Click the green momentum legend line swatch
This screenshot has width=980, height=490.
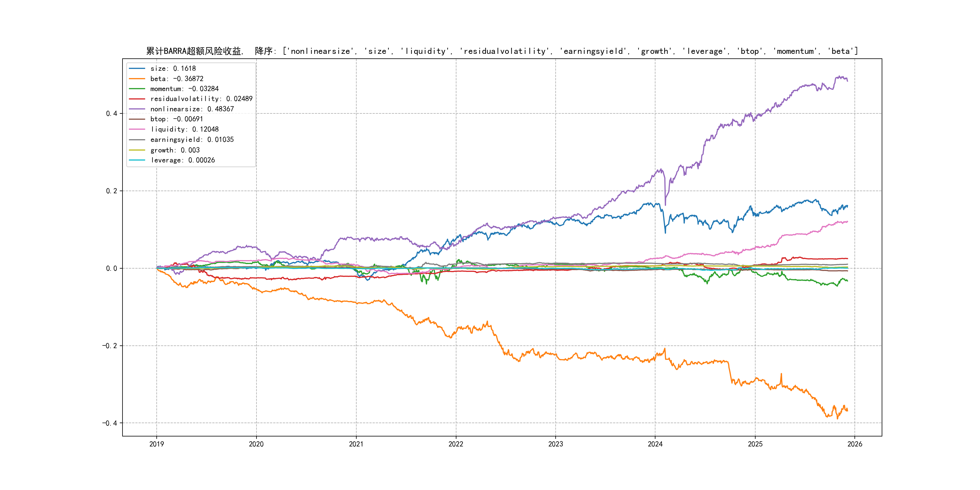coord(137,89)
